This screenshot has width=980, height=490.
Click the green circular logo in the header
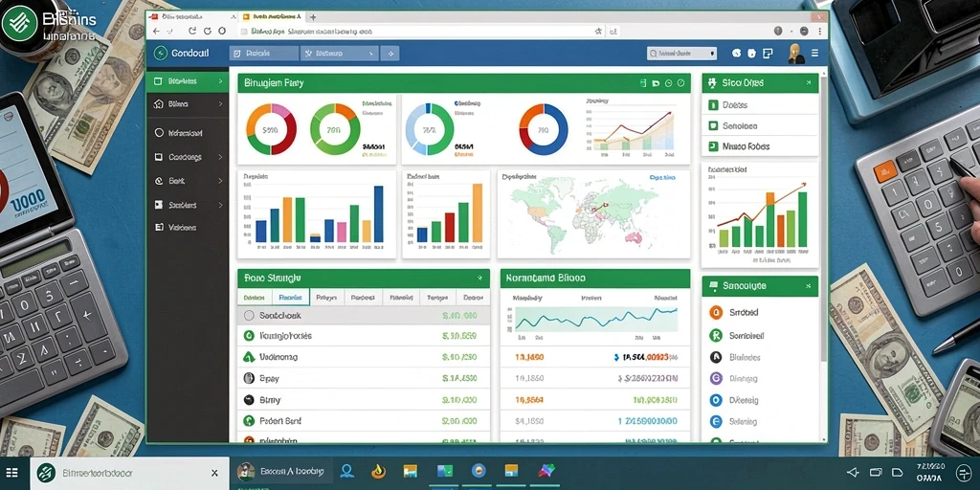pyautogui.click(x=161, y=54)
